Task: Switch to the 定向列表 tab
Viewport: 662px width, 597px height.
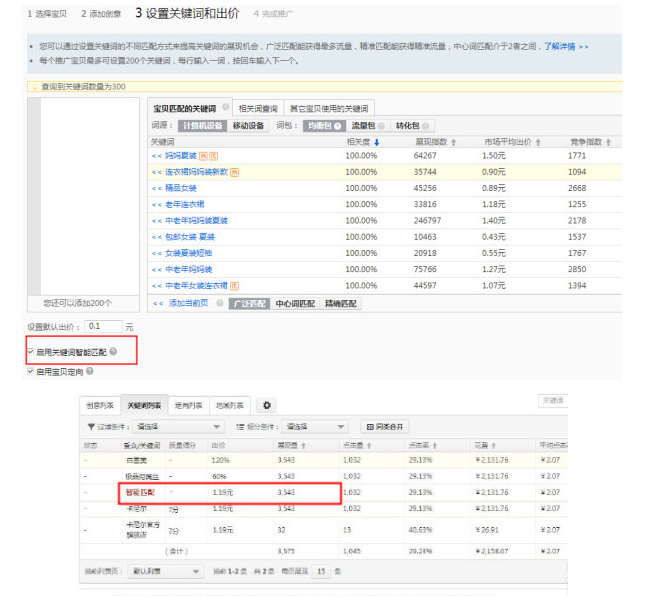Action: (x=188, y=405)
